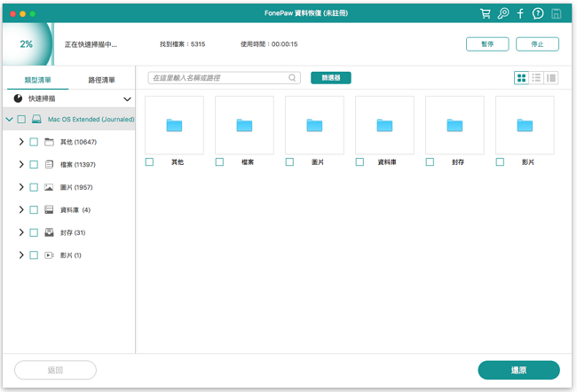The height and width of the screenshot is (392, 577).
Task: Expand the 其他 (10647) tree node
Action: [x=21, y=142]
